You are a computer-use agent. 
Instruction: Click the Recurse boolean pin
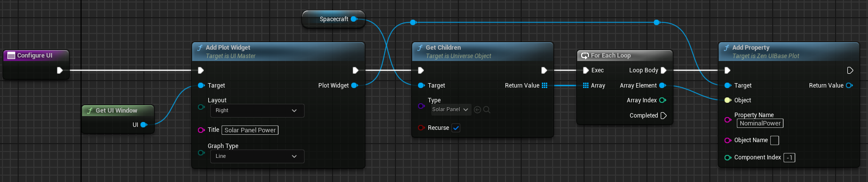pos(421,128)
